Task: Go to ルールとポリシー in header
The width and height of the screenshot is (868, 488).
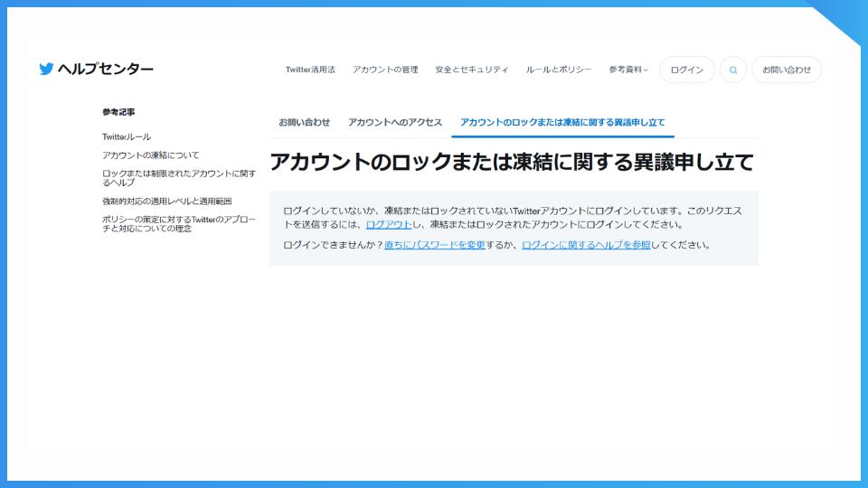Action: pyautogui.click(x=559, y=70)
